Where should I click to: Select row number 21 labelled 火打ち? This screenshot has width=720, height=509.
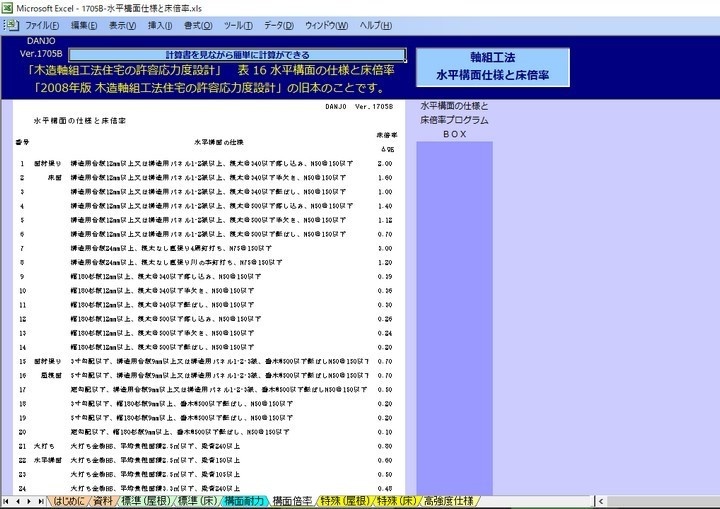point(22,447)
